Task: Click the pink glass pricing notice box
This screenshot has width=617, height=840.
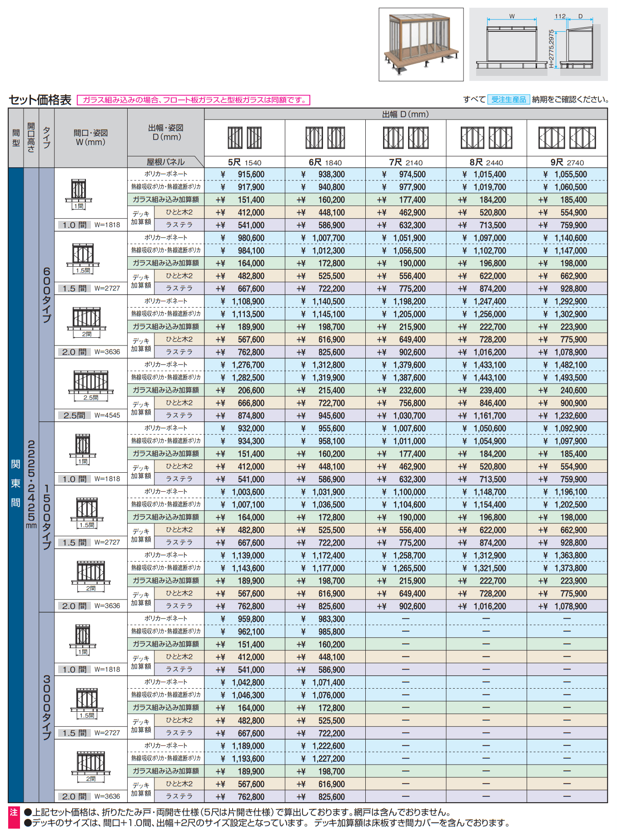Action: point(194,100)
